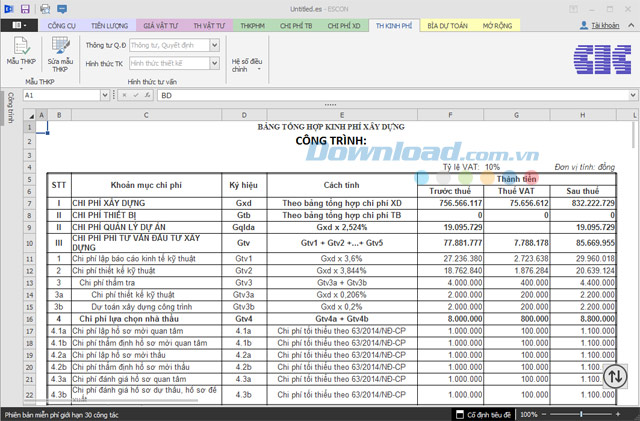The height and width of the screenshot is (421, 640).
Task: Click the cancel X icon in formula bar
Action: pyautogui.click(x=124, y=95)
